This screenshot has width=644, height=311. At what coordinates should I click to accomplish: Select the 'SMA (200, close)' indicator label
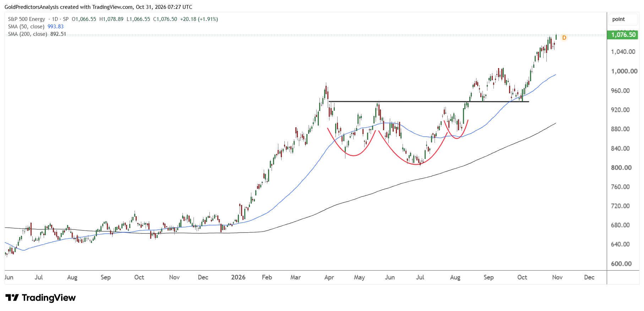click(x=28, y=34)
